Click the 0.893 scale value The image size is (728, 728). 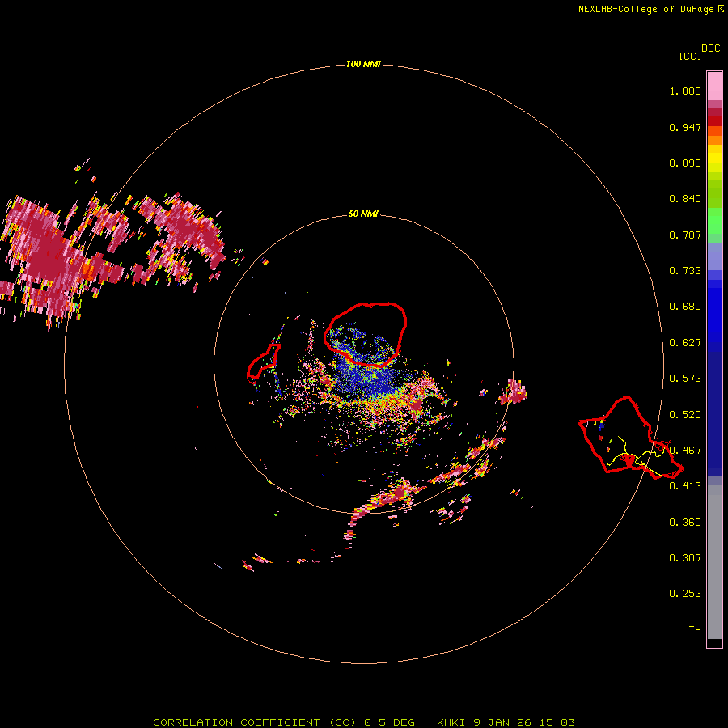685,163
